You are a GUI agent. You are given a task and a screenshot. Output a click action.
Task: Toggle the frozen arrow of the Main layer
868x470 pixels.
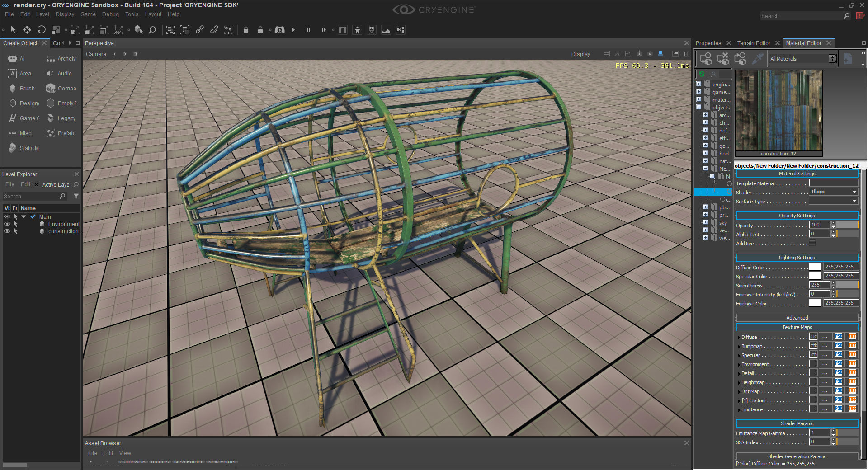click(15, 217)
